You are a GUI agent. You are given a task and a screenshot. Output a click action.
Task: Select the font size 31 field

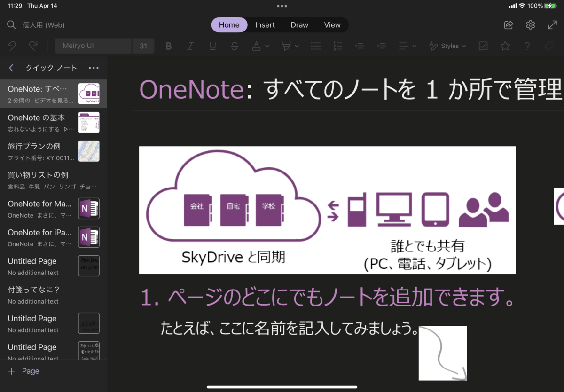(143, 46)
